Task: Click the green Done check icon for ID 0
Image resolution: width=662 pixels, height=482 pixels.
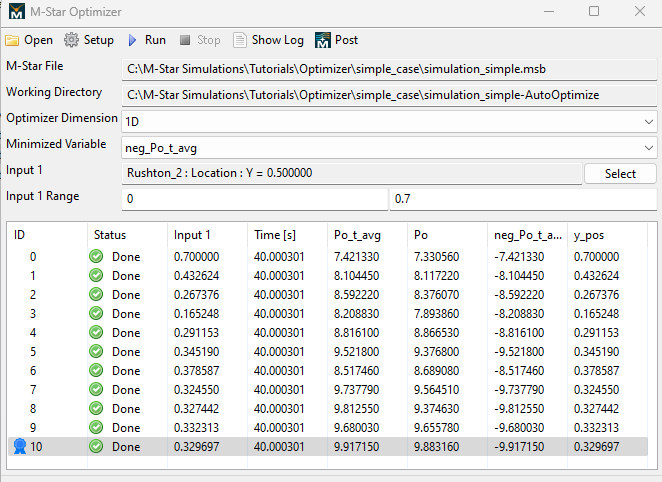Action: click(96, 256)
